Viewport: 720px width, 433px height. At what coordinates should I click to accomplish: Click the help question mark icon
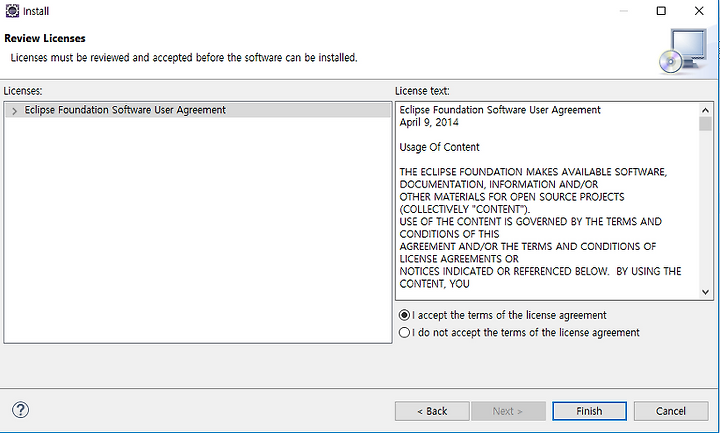pos(21,410)
